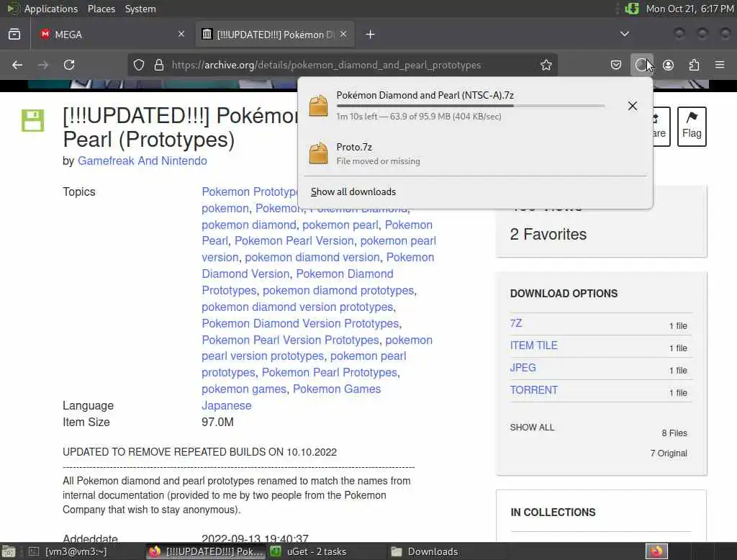Open the Pokemon Pearl Version topic
737x560 pixels.
(294, 240)
